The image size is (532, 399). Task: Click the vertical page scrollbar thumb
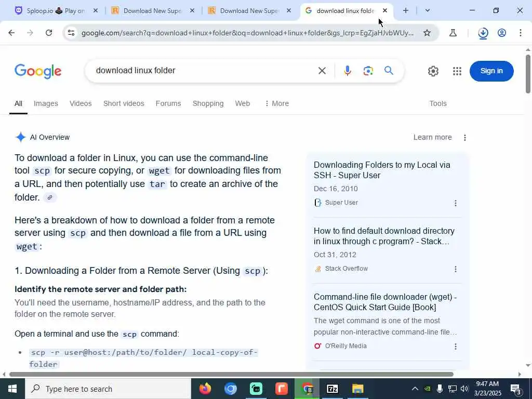pos(528,74)
